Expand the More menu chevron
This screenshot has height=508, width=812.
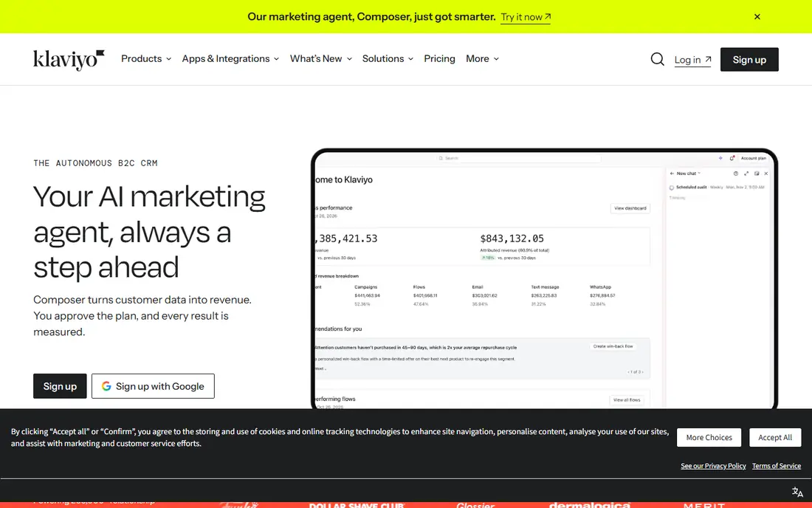[x=496, y=59]
